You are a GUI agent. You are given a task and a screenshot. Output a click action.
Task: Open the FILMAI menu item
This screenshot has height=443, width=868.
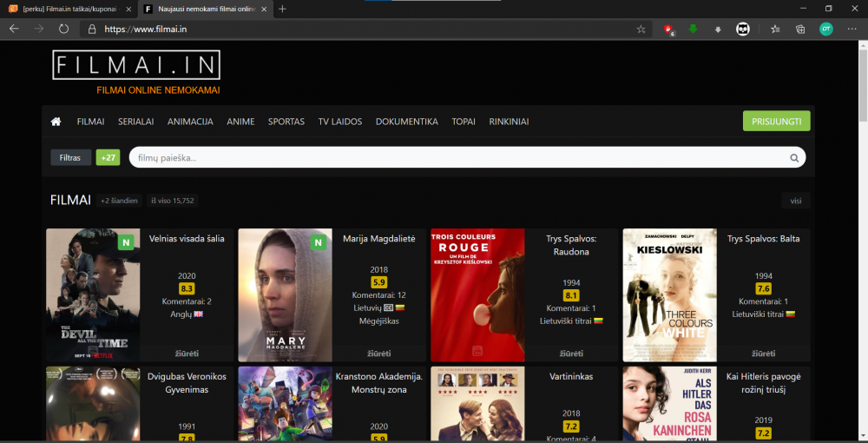click(x=91, y=122)
